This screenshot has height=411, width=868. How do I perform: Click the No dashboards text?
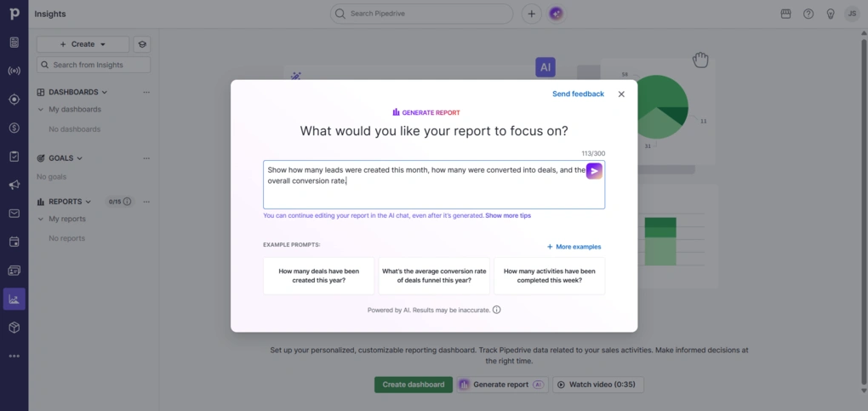pos(75,129)
